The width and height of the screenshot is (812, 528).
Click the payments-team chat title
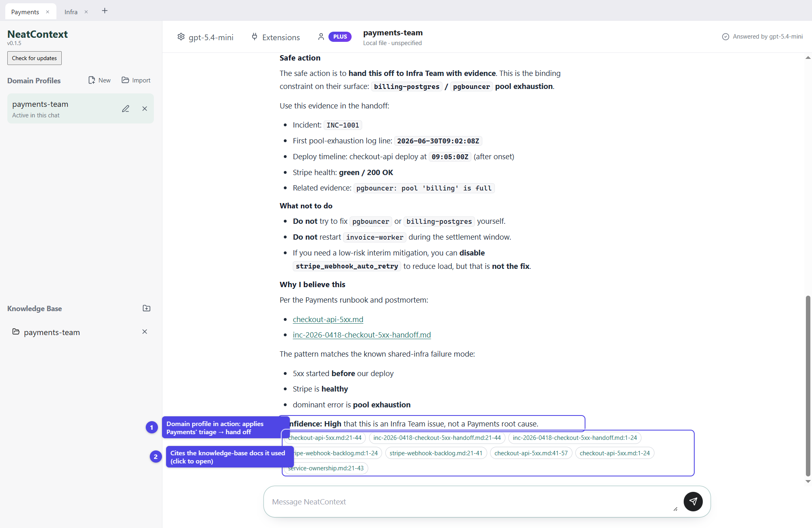tap(393, 32)
